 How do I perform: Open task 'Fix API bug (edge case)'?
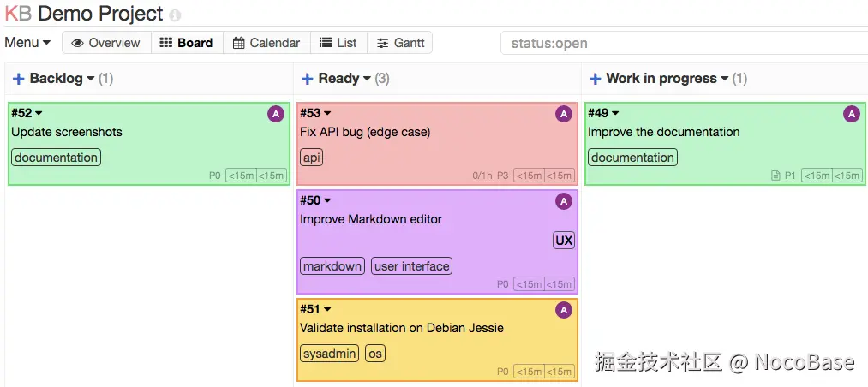coord(365,132)
